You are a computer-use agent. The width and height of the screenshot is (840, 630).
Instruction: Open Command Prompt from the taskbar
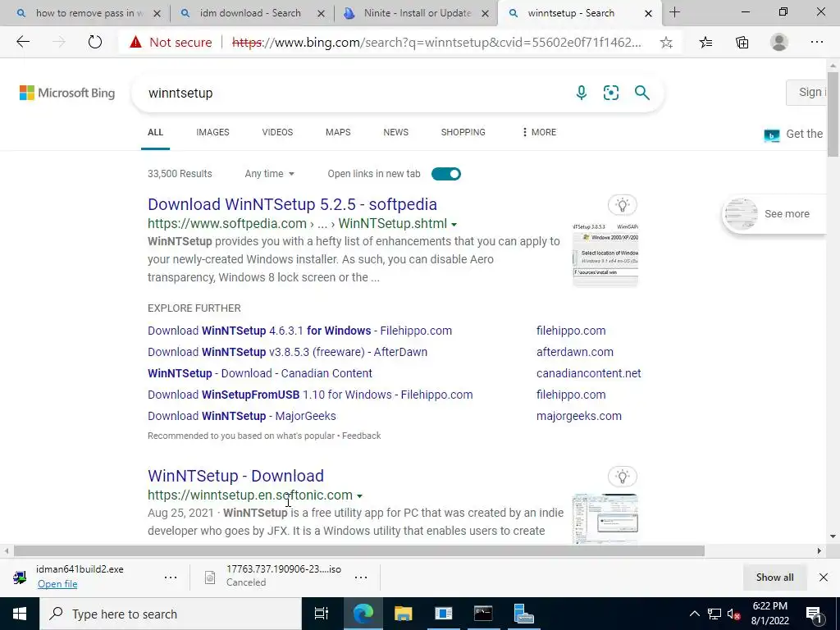(x=482, y=614)
